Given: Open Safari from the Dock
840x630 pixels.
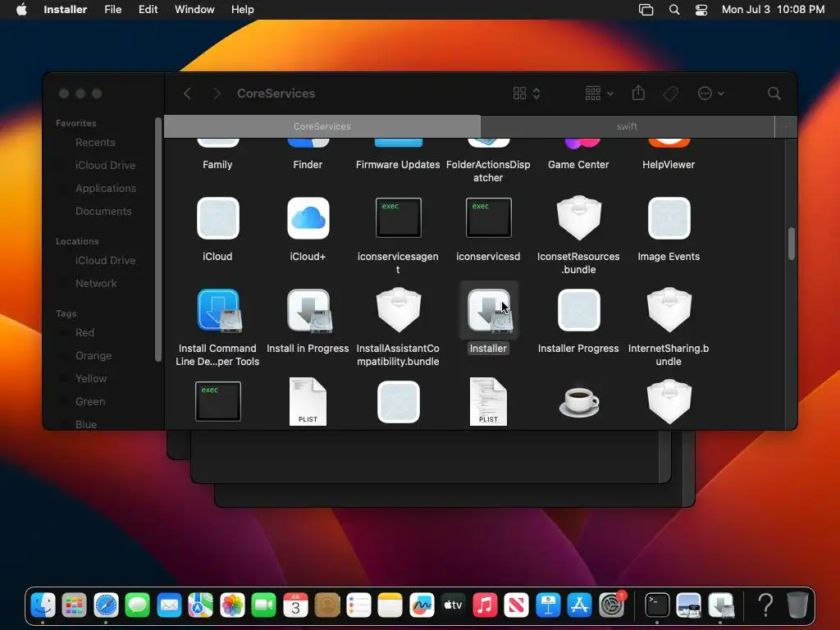Looking at the screenshot, I should [x=106, y=605].
